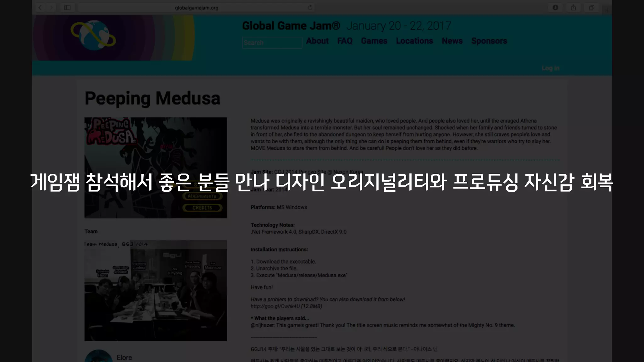Screen dimensions: 644x362
Task: Open the News menu item
Action: [452, 41]
